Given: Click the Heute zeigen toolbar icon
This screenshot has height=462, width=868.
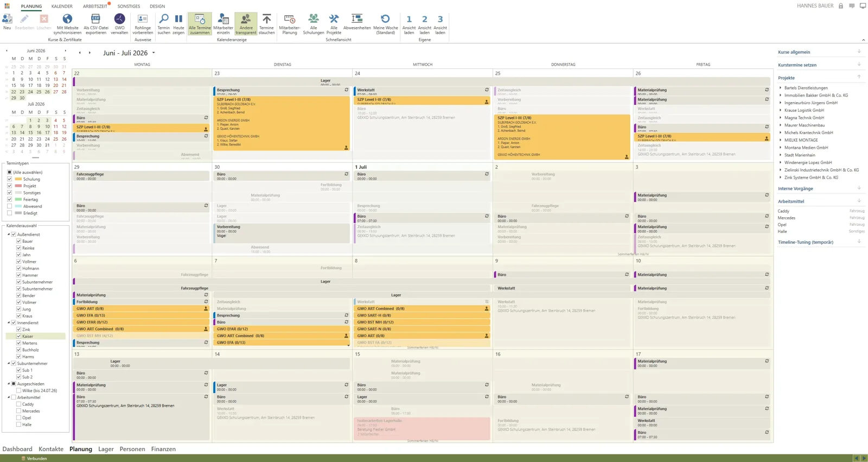Looking at the screenshot, I should click(x=178, y=20).
